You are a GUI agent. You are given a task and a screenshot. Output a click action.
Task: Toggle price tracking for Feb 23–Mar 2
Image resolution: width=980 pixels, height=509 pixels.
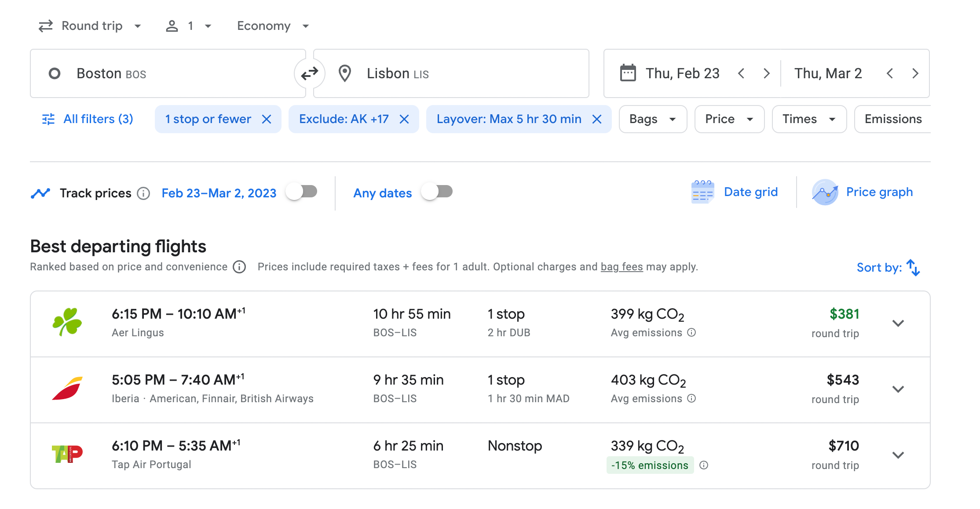pos(302,192)
